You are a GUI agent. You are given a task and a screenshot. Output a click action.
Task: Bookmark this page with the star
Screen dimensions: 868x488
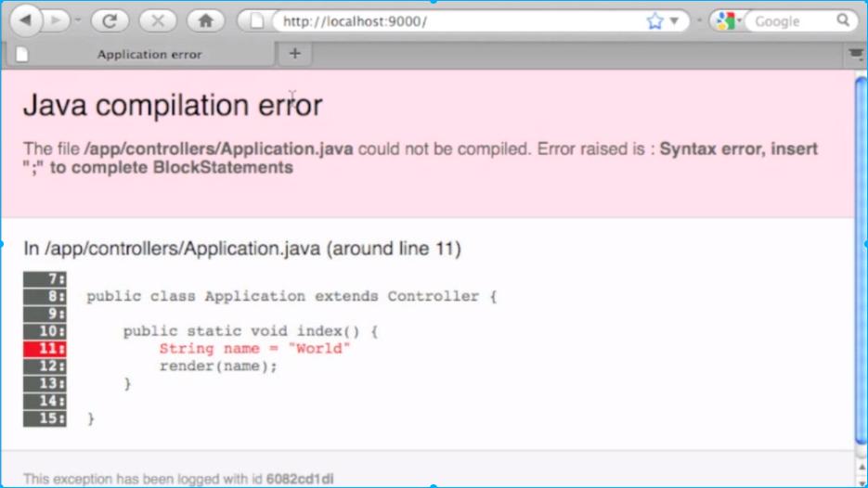(654, 21)
